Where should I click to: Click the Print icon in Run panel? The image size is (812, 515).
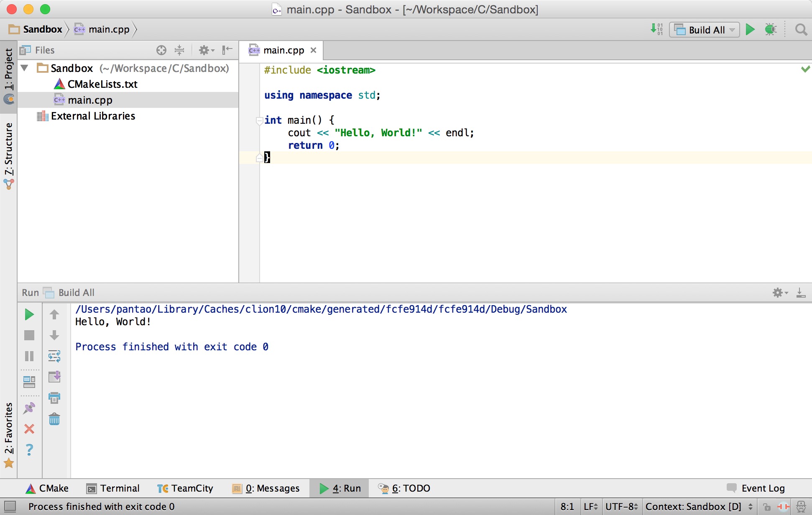point(54,398)
